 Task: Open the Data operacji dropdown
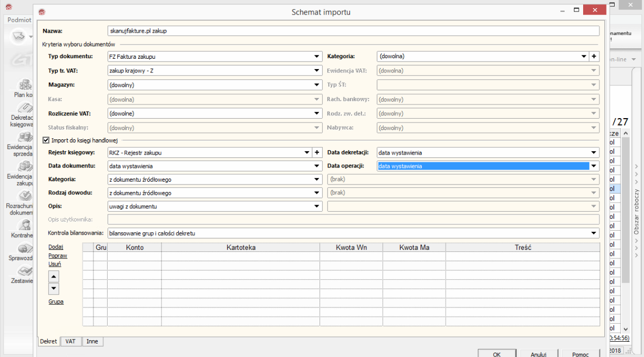(594, 167)
